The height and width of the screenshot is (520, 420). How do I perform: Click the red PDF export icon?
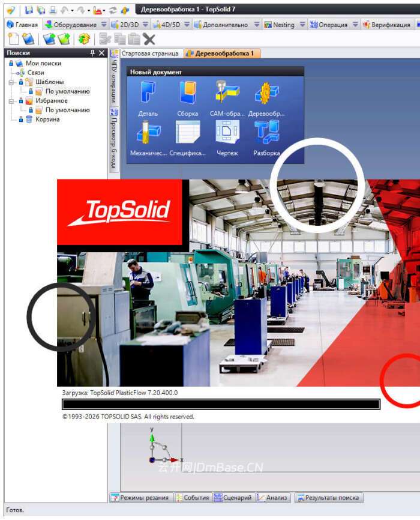[97, 10]
